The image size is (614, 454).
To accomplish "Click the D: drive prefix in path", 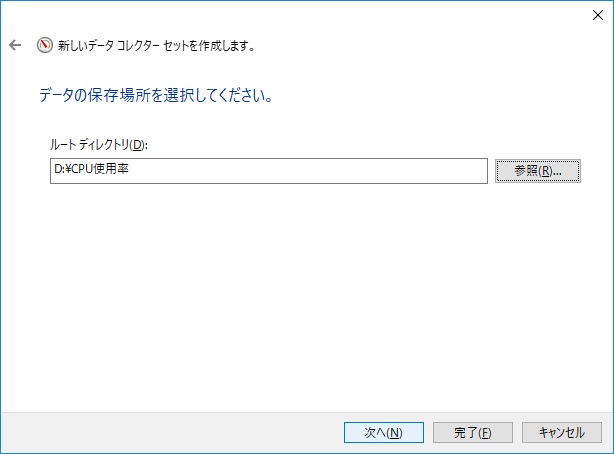I will click(58, 171).
